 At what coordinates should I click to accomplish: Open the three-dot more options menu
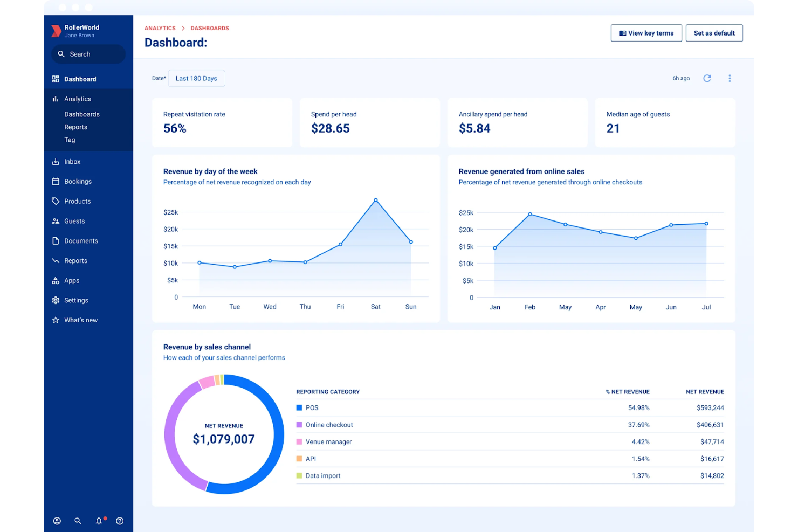(x=730, y=79)
